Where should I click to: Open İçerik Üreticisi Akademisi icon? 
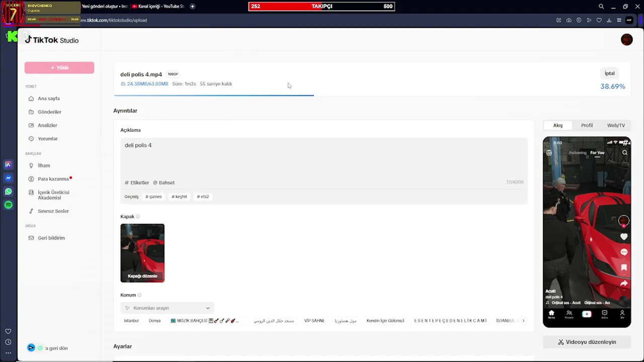point(31,193)
